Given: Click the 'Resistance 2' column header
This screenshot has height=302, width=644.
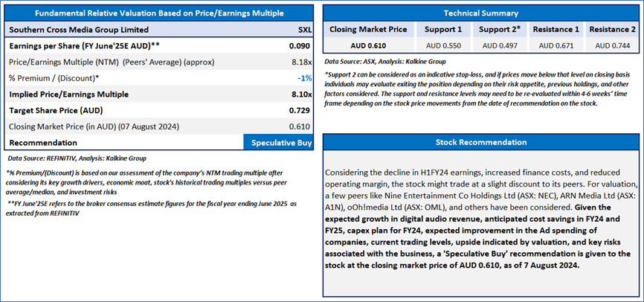Looking at the screenshot, I should click(612, 29).
